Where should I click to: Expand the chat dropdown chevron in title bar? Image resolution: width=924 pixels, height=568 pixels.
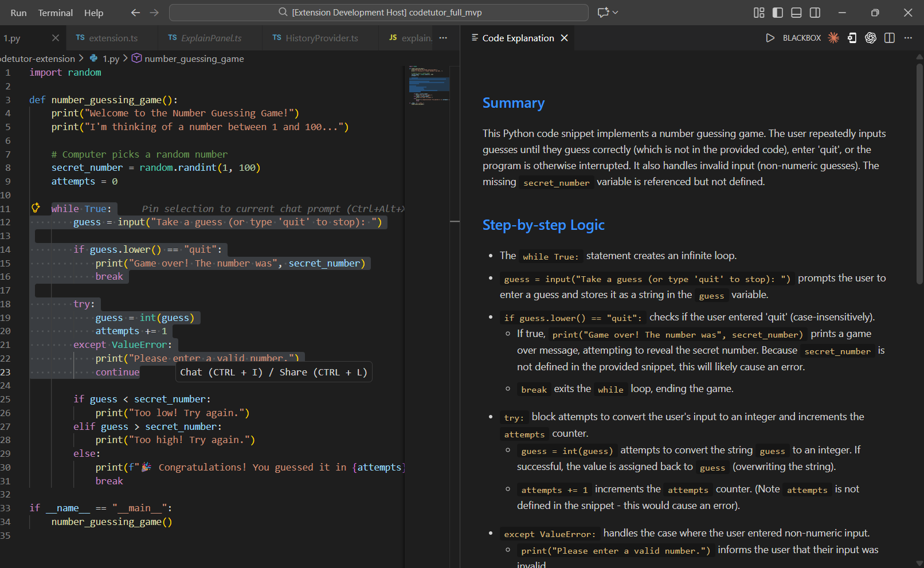[x=616, y=12]
